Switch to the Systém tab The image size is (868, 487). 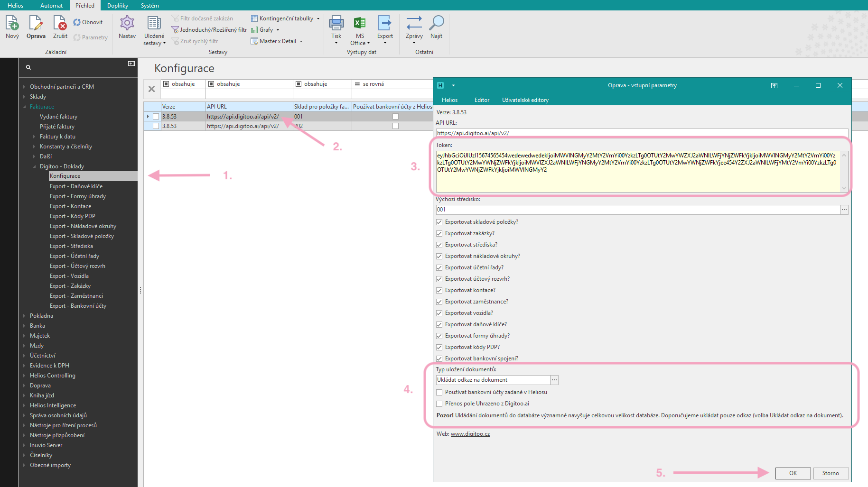coord(150,5)
